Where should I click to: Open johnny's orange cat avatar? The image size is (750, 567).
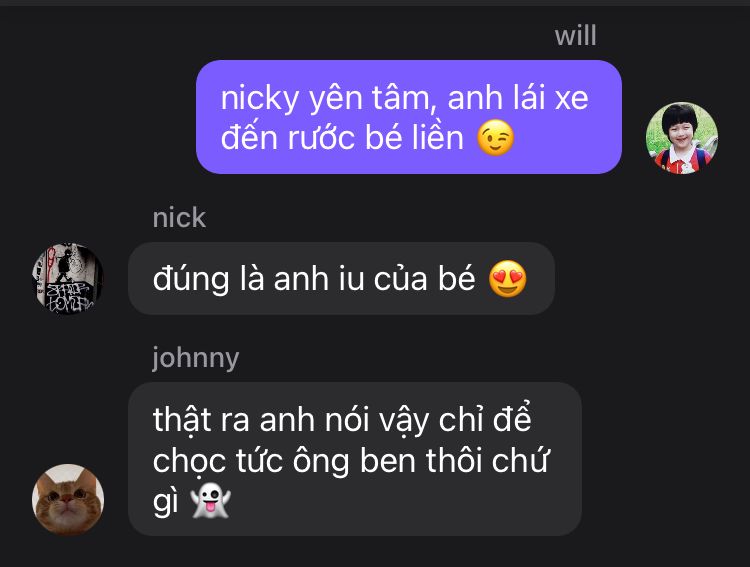click(x=68, y=499)
